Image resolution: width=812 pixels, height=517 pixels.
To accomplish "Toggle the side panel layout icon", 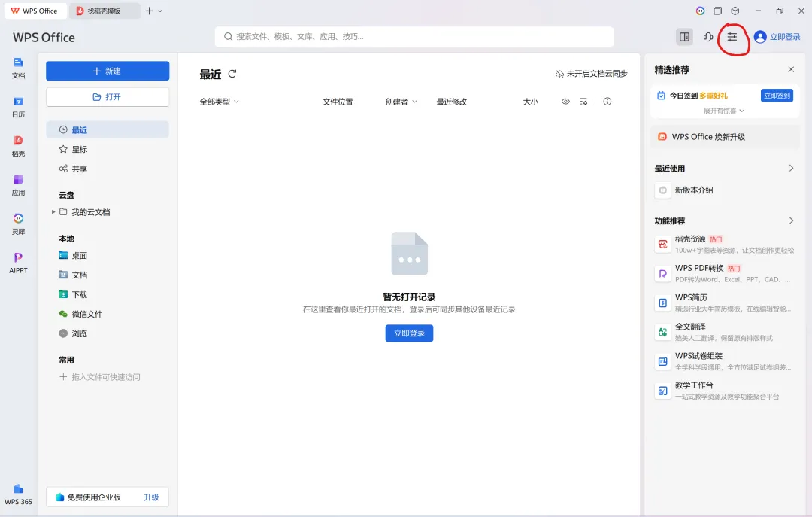I will tap(684, 37).
